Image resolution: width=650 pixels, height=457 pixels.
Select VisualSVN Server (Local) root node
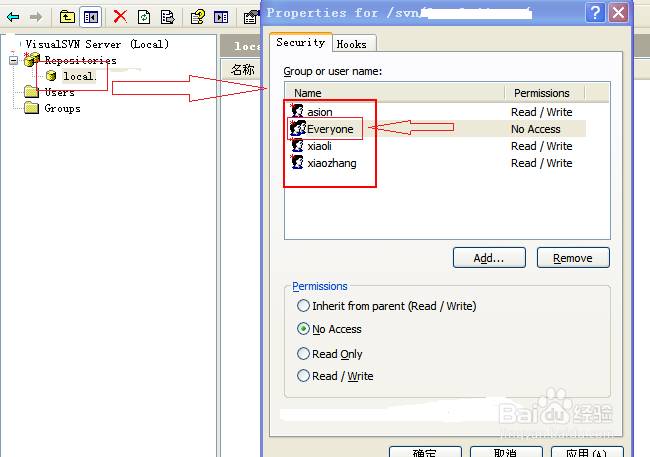pos(97,44)
